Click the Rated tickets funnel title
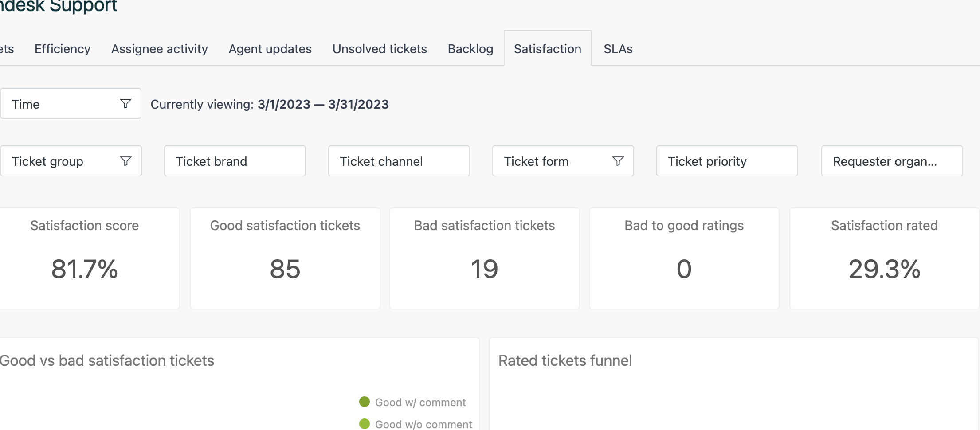 click(x=565, y=360)
